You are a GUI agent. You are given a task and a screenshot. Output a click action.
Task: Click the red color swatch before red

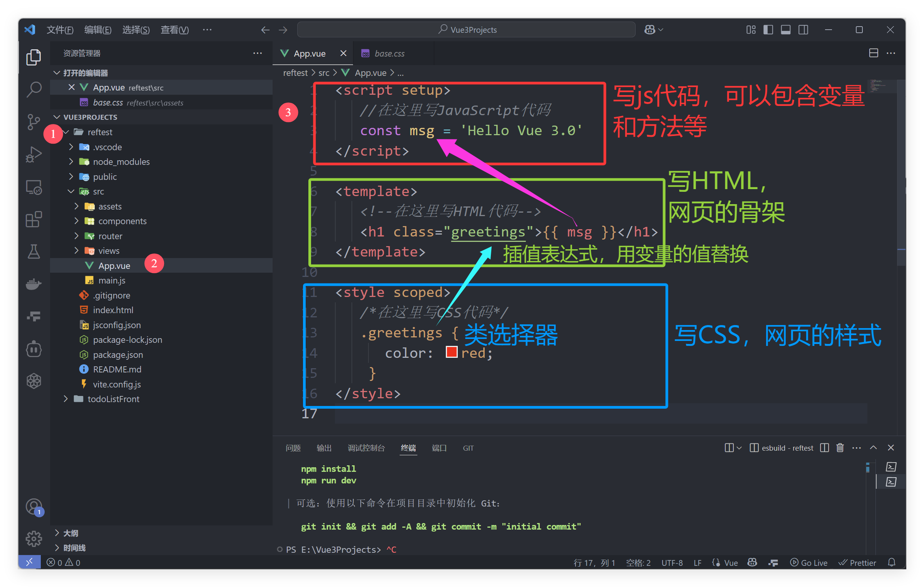451,352
